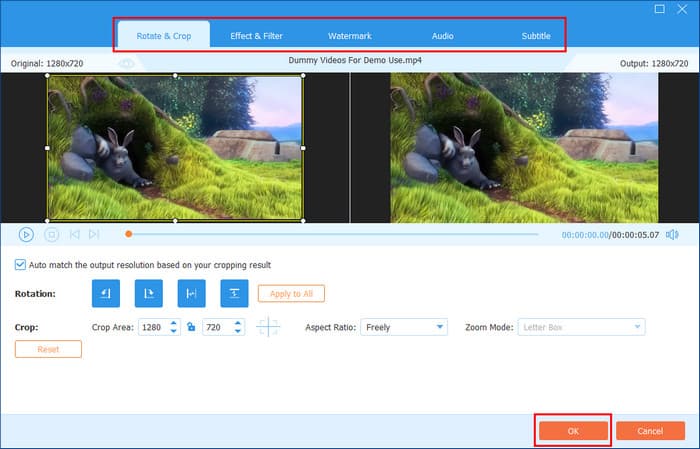700x449 pixels.
Task: Click the Reset button
Action: click(x=48, y=349)
